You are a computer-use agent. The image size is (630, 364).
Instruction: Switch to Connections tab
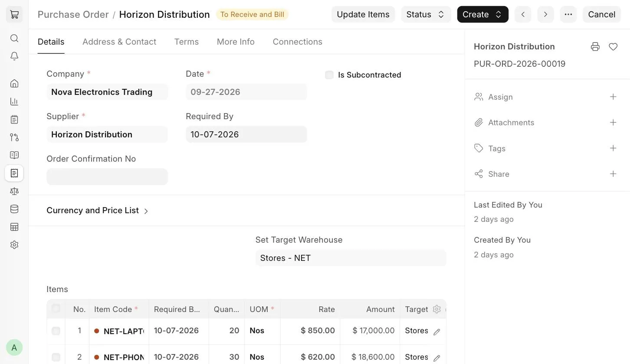click(297, 42)
